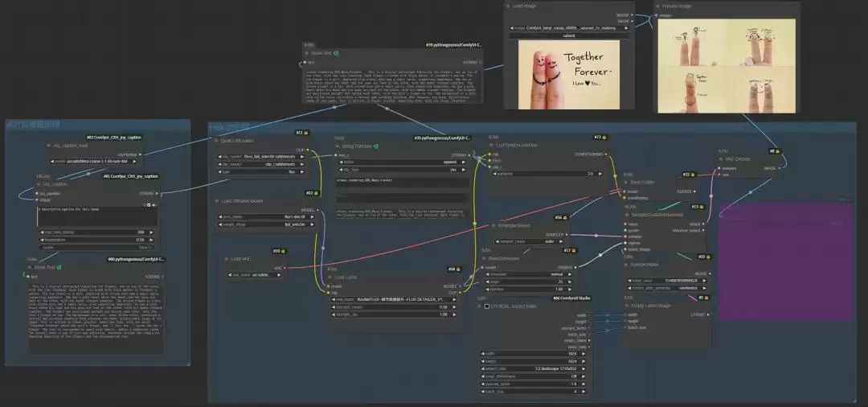The height and width of the screenshot is (407, 868).
Task: Click the green icon beside the String Function title
Action: (376, 146)
